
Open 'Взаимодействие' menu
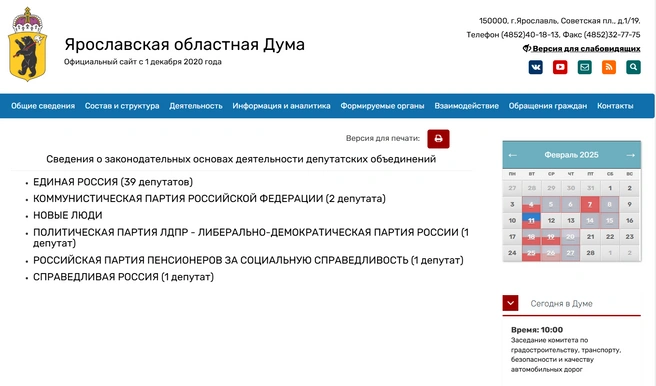point(466,106)
